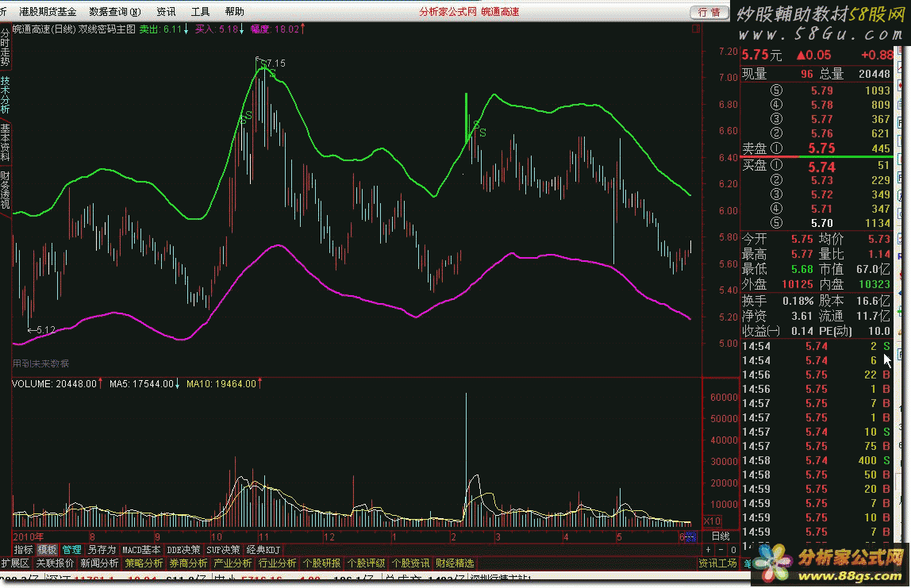Open the 资讯工场 tab
This screenshot has width=911, height=588.
click(x=717, y=563)
